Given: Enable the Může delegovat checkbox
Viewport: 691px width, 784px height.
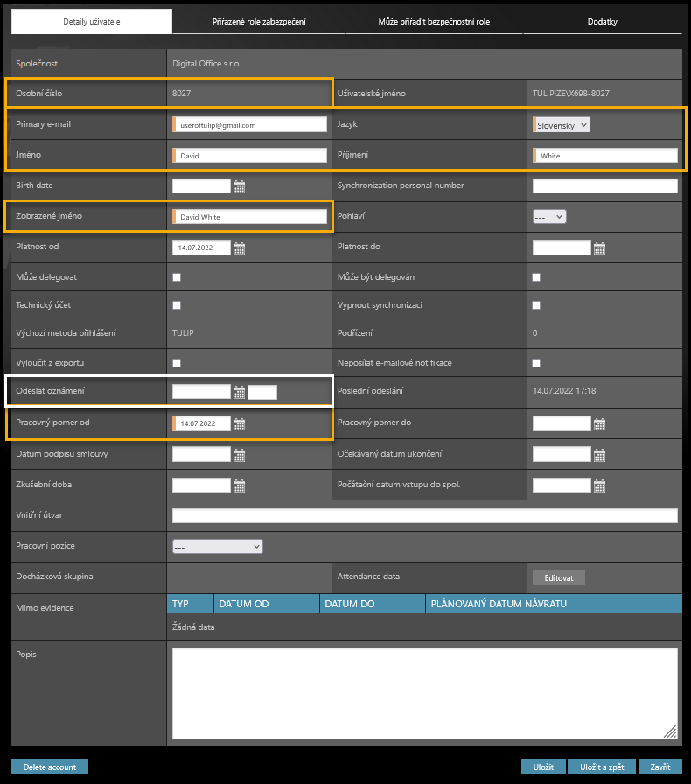Looking at the screenshot, I should pyautogui.click(x=177, y=277).
